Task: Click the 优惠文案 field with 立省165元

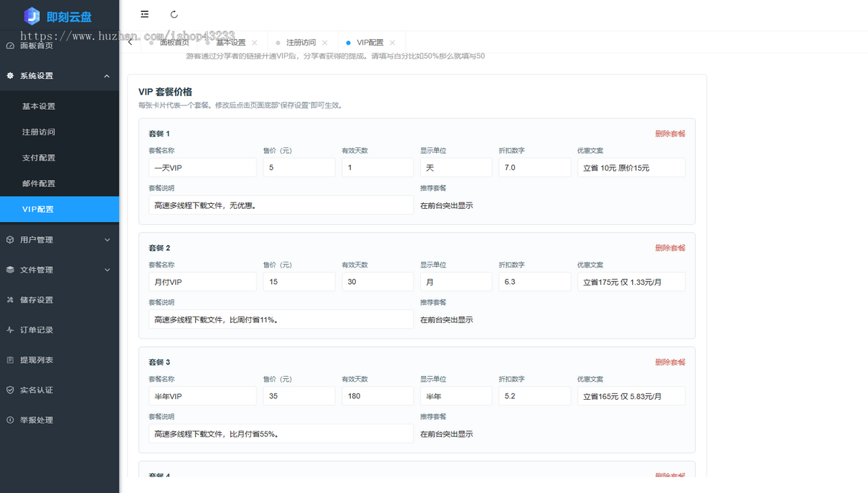Action: 631,396
